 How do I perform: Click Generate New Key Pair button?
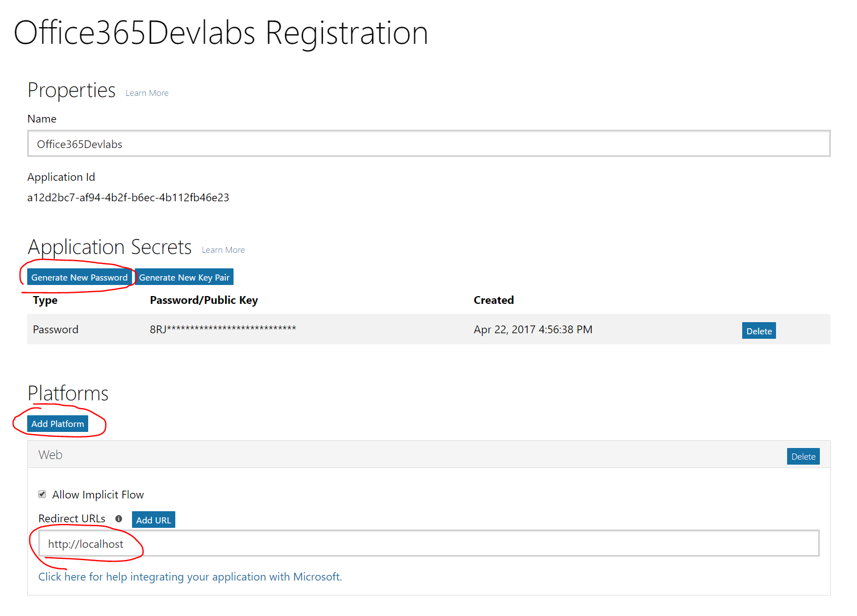tap(184, 277)
